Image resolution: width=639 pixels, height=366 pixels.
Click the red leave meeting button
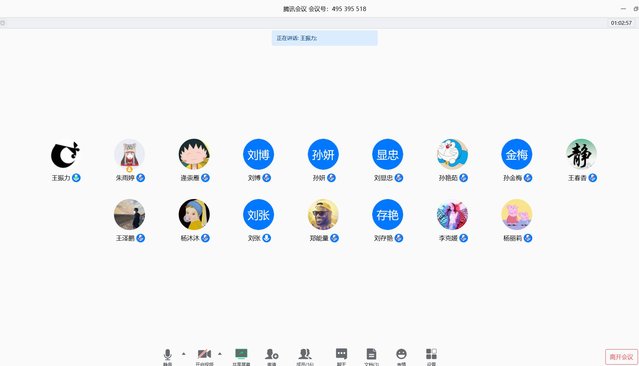(621, 357)
